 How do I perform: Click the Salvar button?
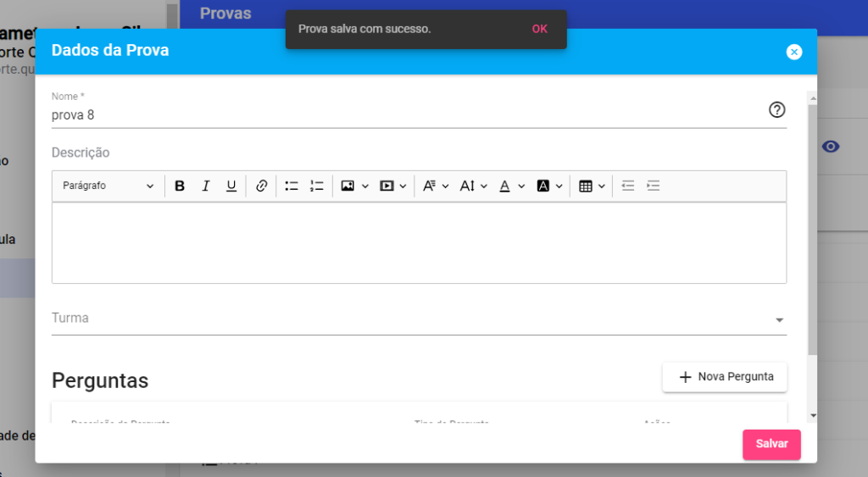pos(771,444)
